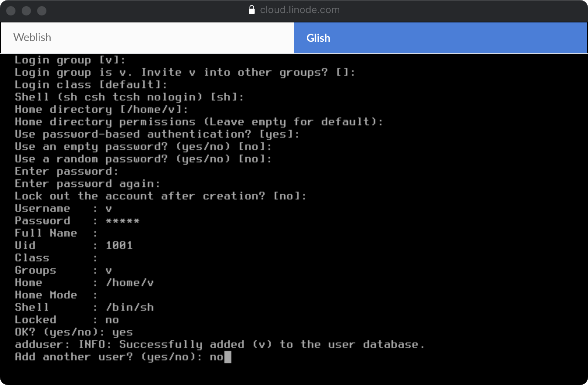Click the 'Use a random password?' prompt
The width and height of the screenshot is (588, 385).
[143, 159]
